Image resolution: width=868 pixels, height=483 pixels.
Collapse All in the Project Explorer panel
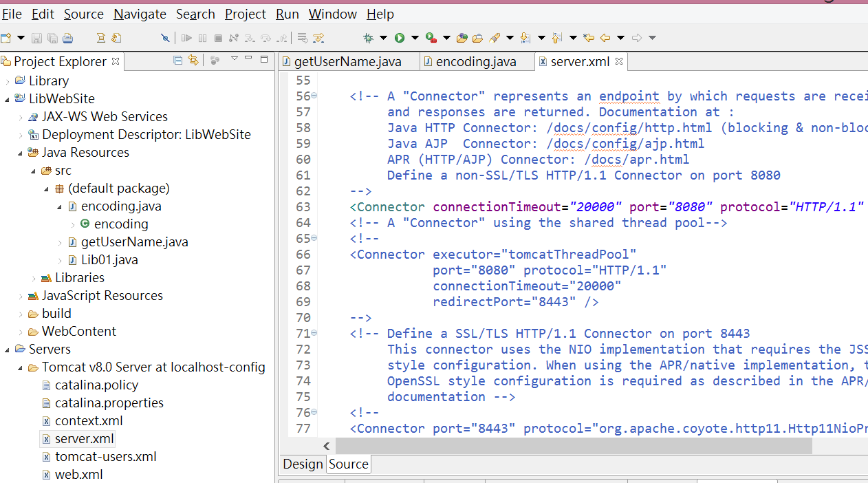pos(177,61)
